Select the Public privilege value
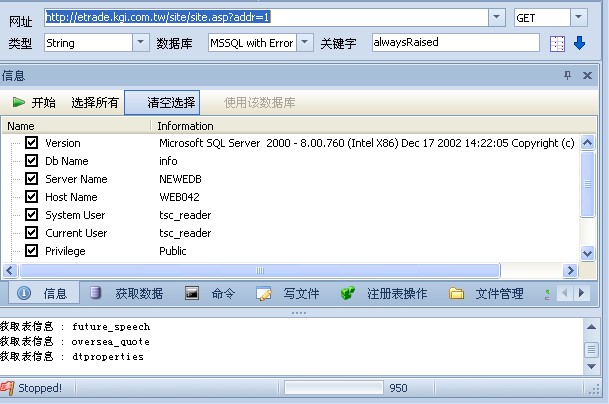This screenshot has height=404, width=609. coord(172,251)
